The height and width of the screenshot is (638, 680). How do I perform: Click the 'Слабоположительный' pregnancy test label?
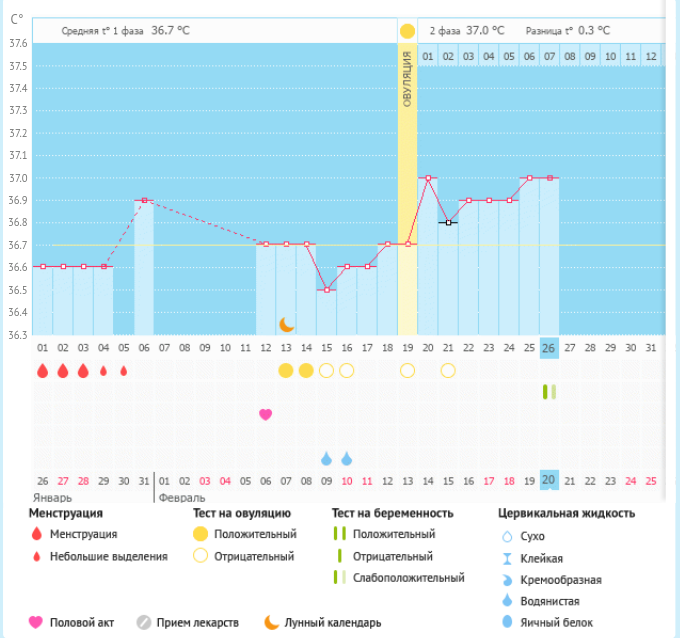(x=409, y=578)
